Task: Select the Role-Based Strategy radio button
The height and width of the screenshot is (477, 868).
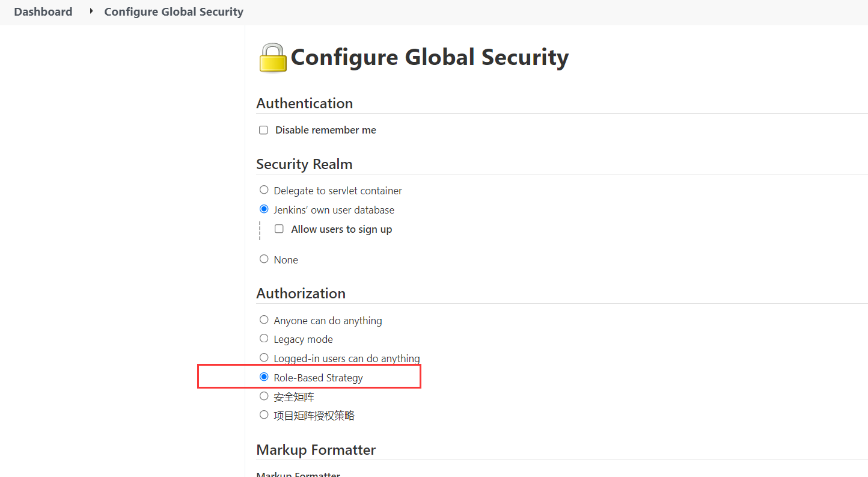Action: tap(264, 377)
